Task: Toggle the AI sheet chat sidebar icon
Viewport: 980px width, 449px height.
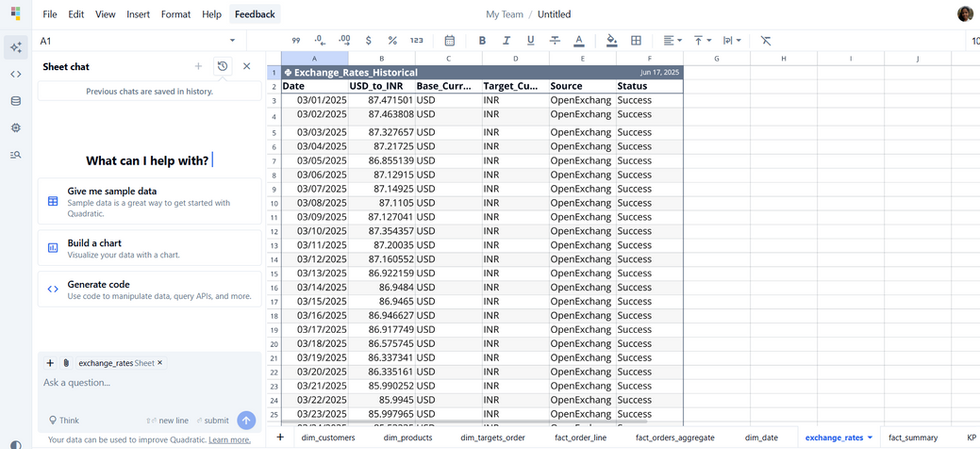Action: tap(16, 48)
